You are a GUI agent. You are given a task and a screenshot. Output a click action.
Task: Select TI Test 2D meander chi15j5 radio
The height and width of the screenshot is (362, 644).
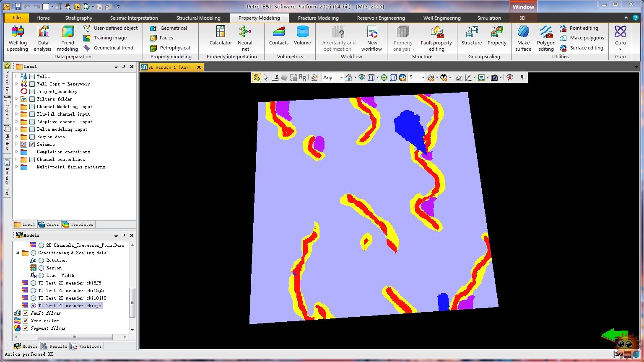(33, 290)
